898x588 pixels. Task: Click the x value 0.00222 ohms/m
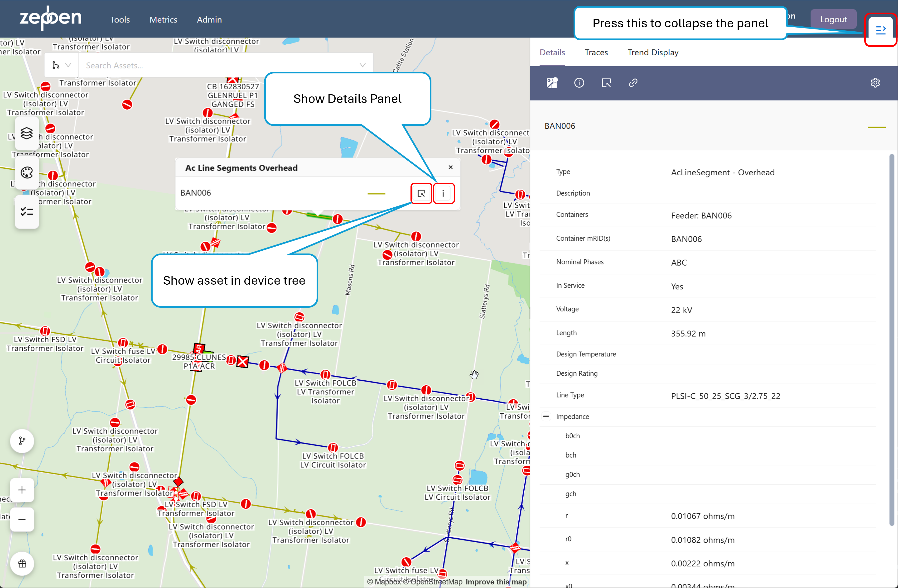coord(703,564)
